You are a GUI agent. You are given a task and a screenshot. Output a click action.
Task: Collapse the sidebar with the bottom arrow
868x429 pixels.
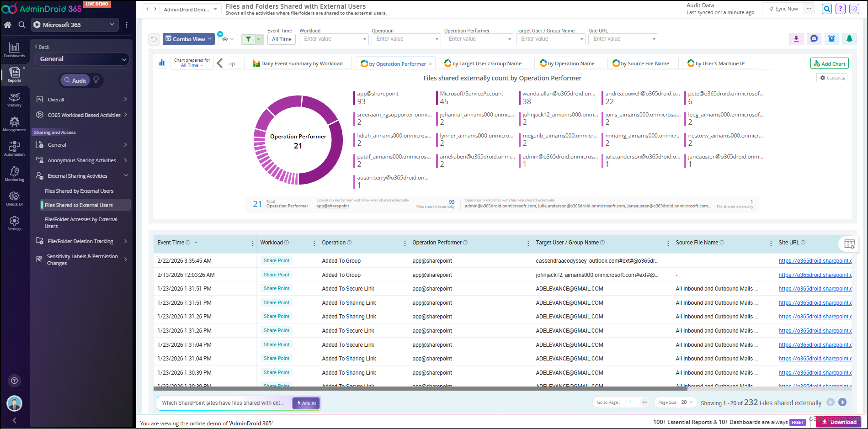[x=15, y=420]
